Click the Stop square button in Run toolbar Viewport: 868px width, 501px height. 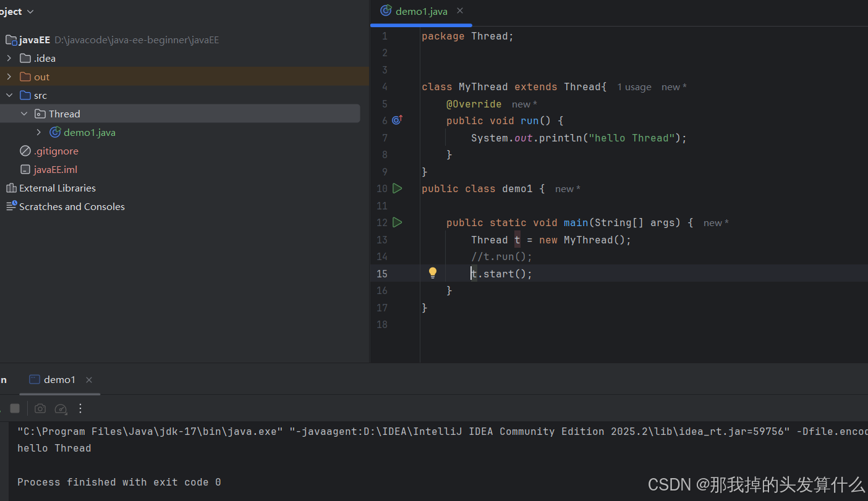coord(15,408)
